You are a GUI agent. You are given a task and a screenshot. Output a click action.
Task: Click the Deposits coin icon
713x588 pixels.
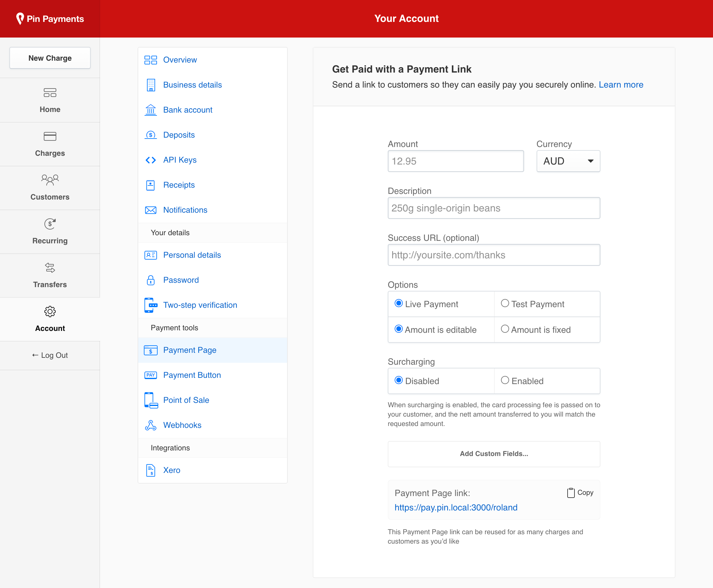[151, 135]
